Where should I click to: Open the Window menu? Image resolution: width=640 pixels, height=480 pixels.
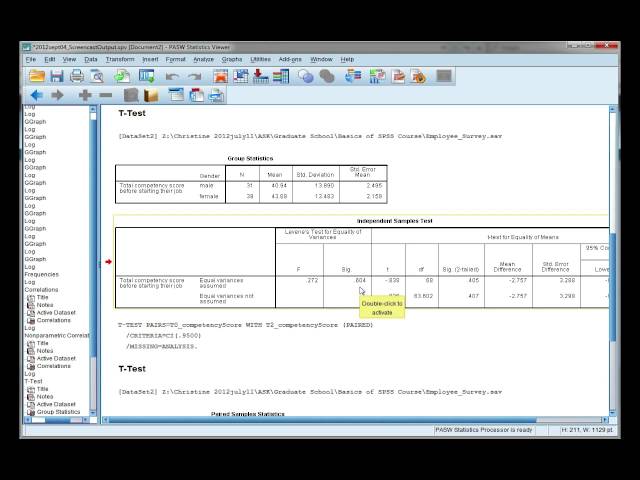pos(321,60)
